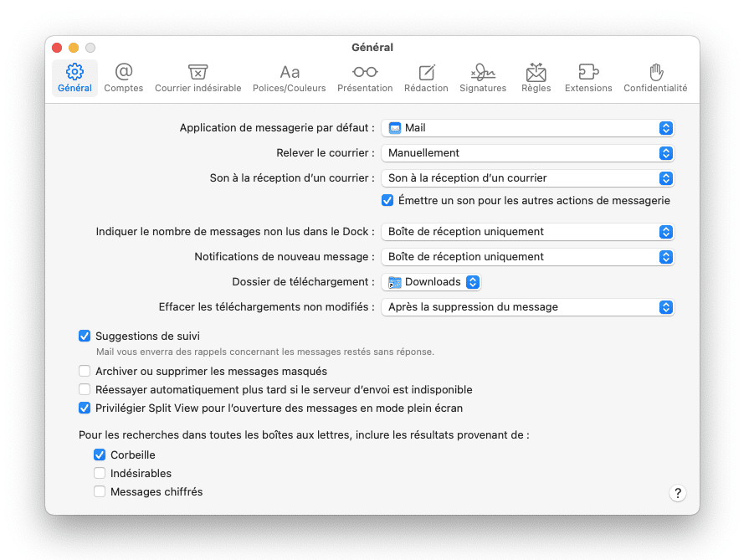
Task: Open Application de messagerie par défaut dropdown
Action: pos(527,128)
